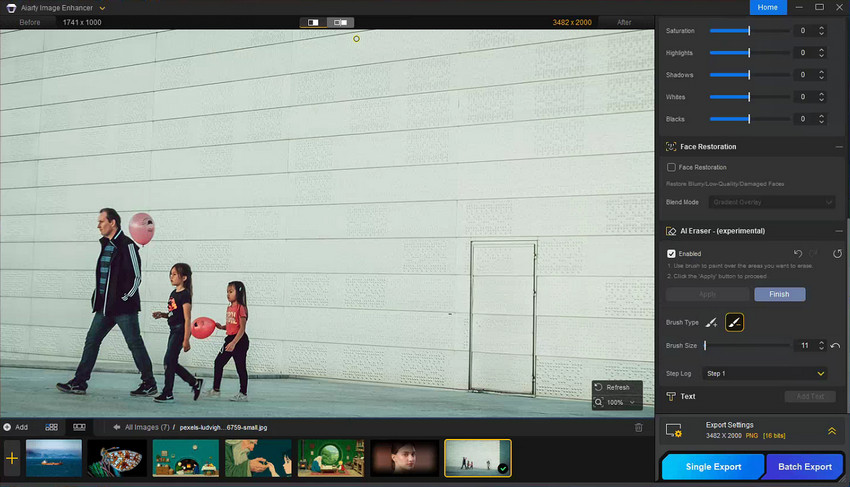
Task: Switch to grid thumbnail view
Action: click(x=51, y=427)
